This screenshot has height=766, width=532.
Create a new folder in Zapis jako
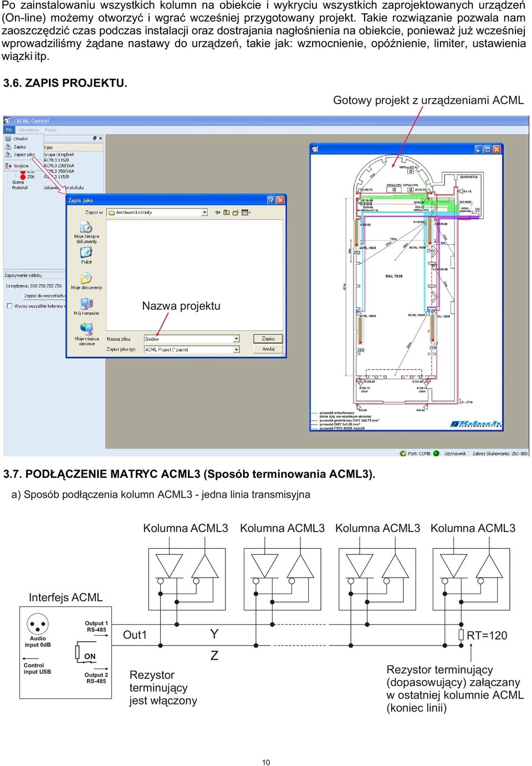[236, 212]
